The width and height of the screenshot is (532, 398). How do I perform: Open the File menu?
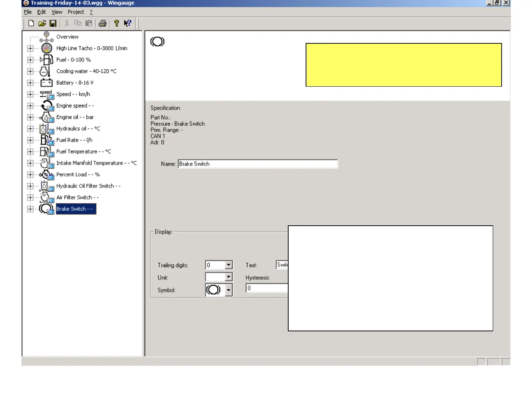[28, 12]
